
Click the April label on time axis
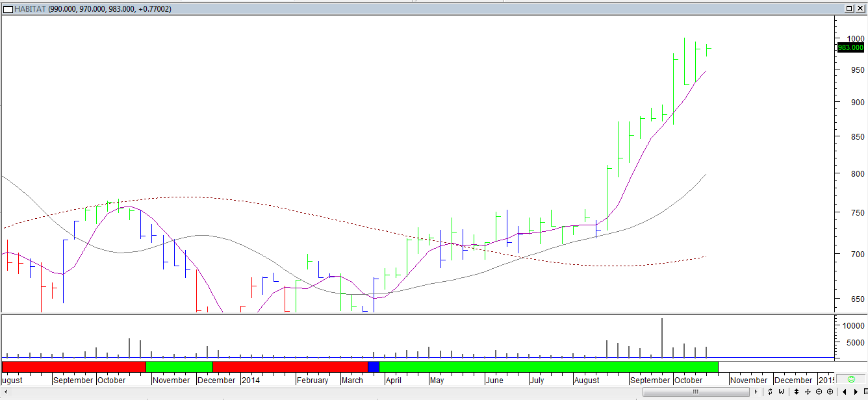click(393, 380)
